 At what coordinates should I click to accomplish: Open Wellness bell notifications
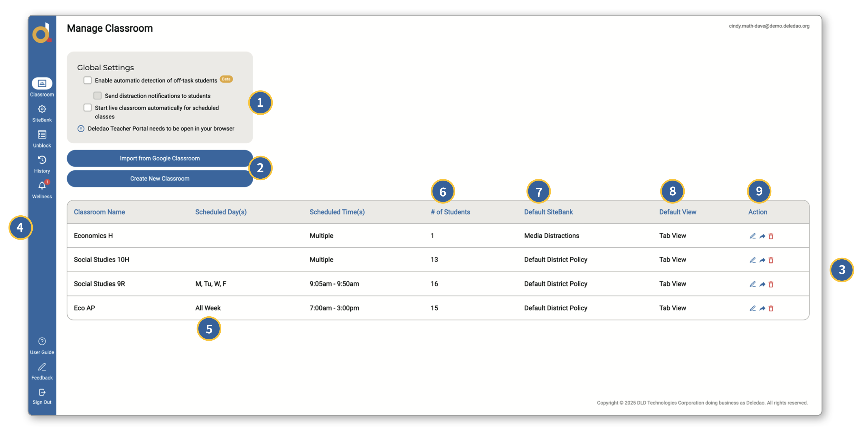point(42,185)
